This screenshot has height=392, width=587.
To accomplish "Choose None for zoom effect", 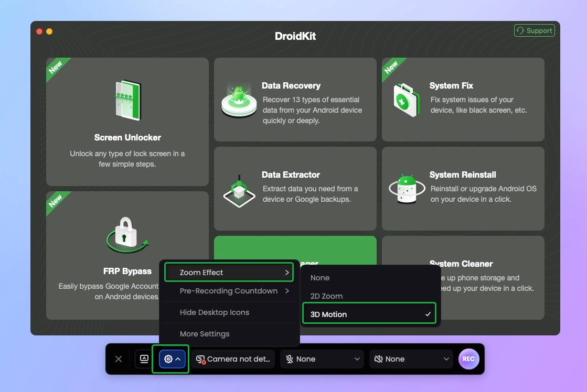I will click(320, 278).
